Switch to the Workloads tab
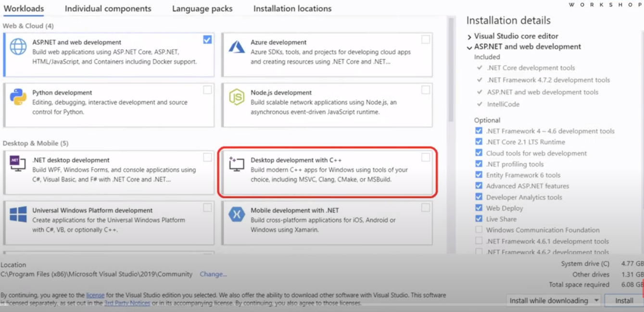Screen dimensions: 644x312 click(x=24, y=9)
